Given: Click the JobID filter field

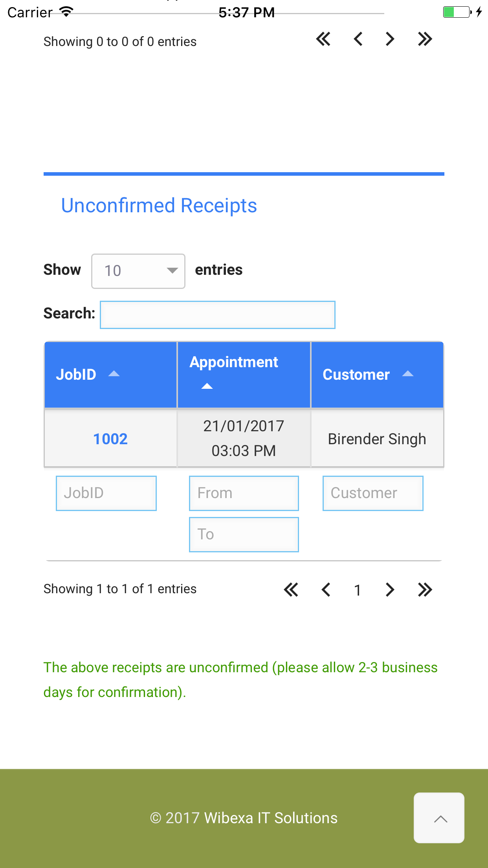Looking at the screenshot, I should click(x=106, y=493).
